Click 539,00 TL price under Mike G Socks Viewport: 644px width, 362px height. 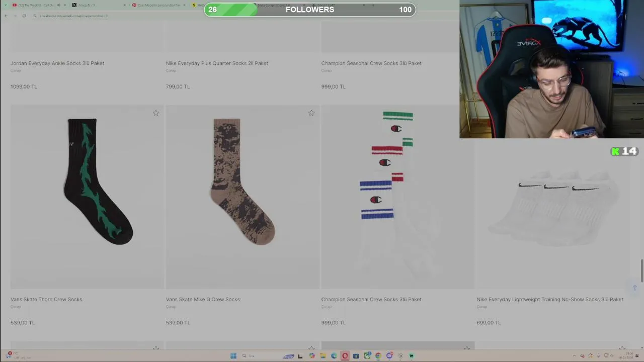click(x=178, y=323)
